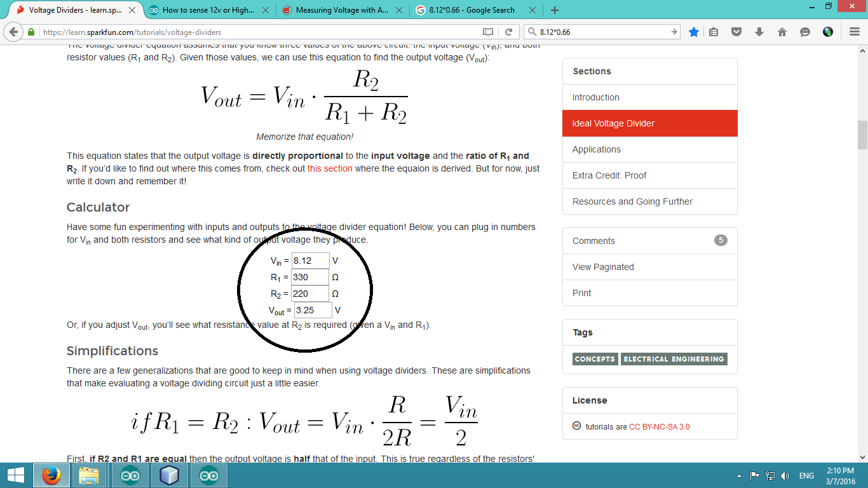868x488 pixels.
Task: Click the 'Memorize that equation!' caption
Action: point(304,137)
